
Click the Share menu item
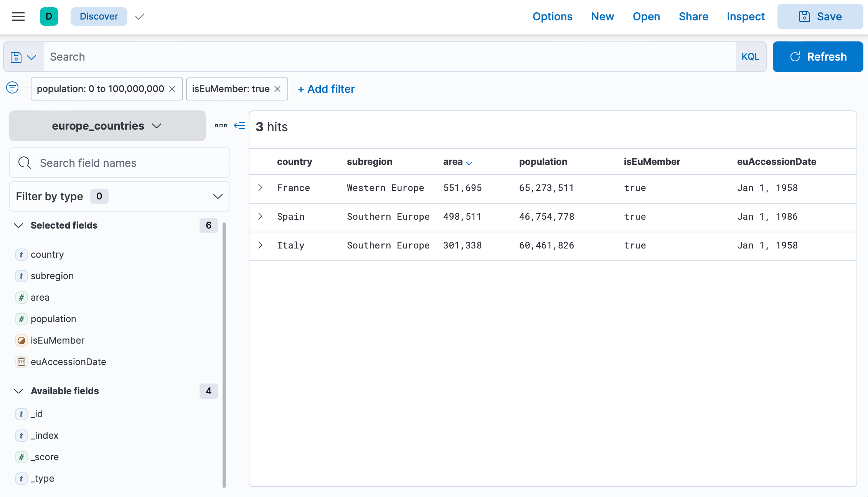point(693,16)
